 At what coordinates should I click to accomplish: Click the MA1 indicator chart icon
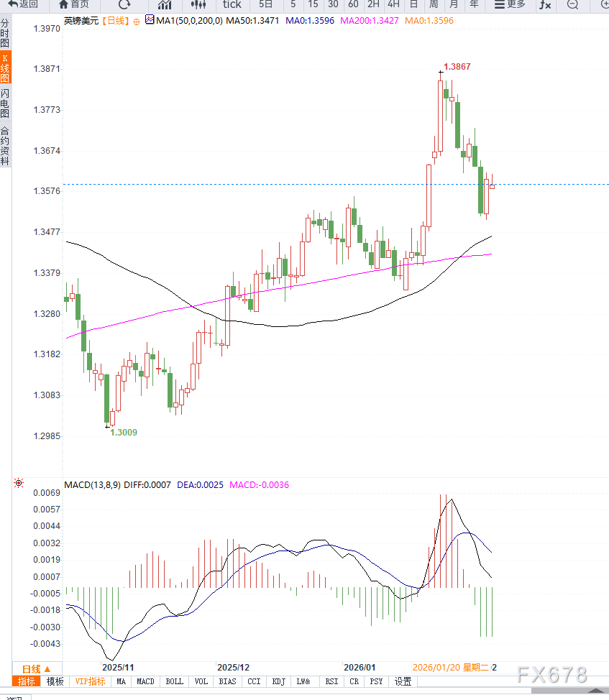tap(150, 21)
